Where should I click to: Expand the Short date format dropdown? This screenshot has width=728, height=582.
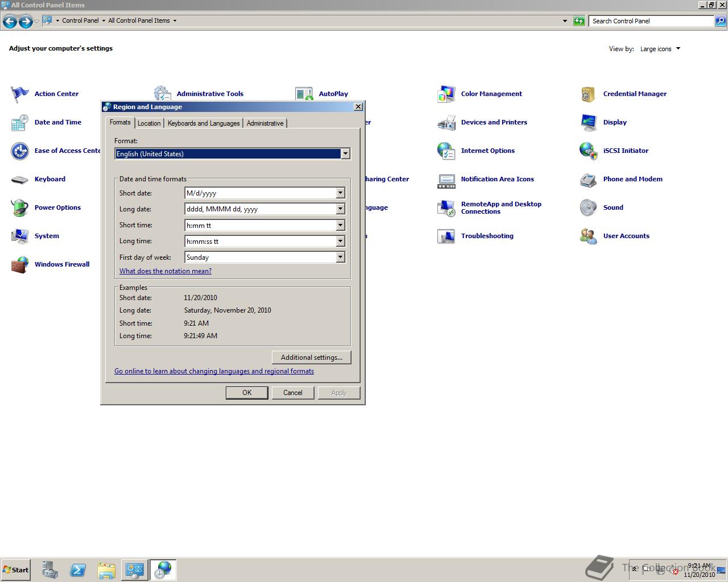point(340,193)
